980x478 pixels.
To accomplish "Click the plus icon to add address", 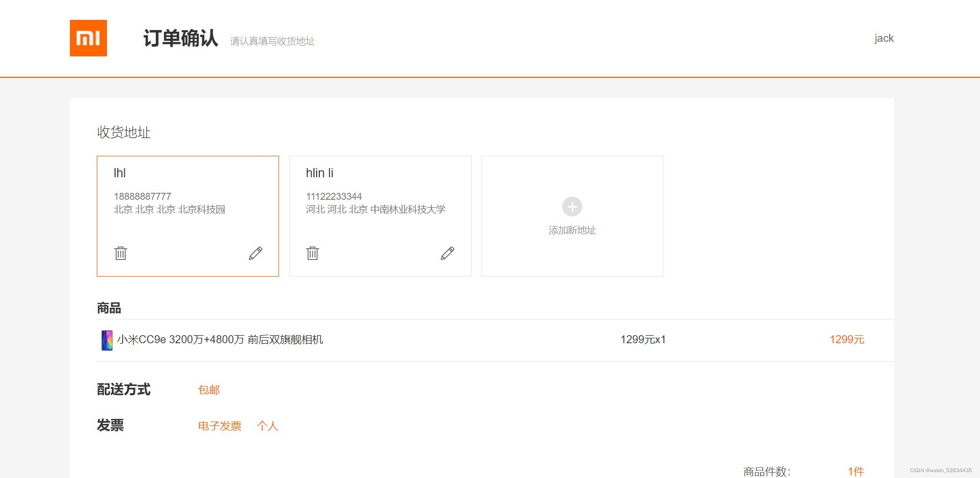I will (572, 207).
